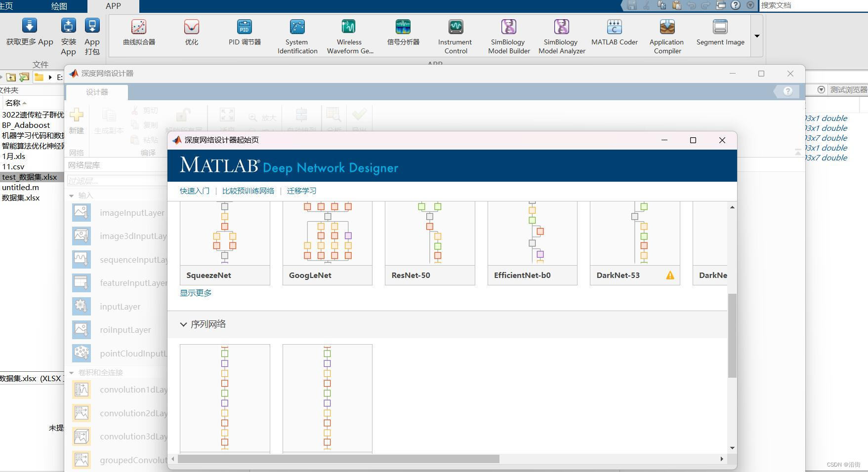Open Compare Pretrained Networks link

click(x=248, y=191)
